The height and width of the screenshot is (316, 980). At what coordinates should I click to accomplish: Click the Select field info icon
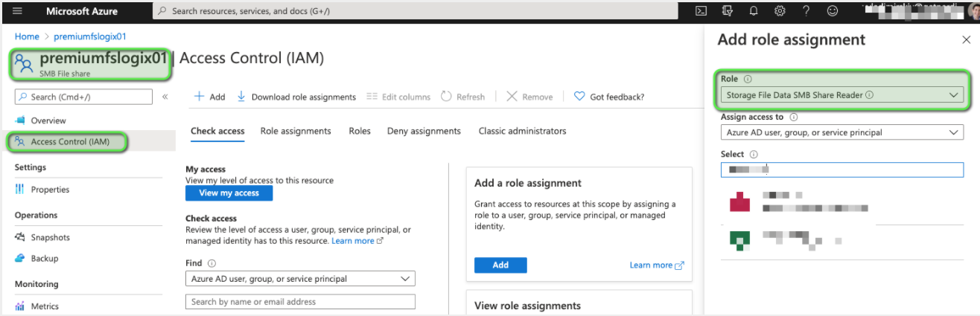[x=754, y=155]
